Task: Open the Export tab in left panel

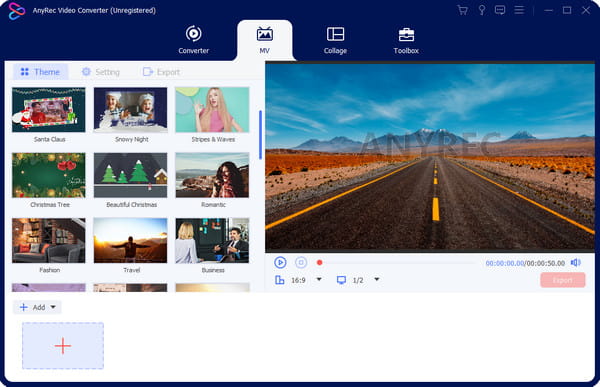Action: click(161, 72)
